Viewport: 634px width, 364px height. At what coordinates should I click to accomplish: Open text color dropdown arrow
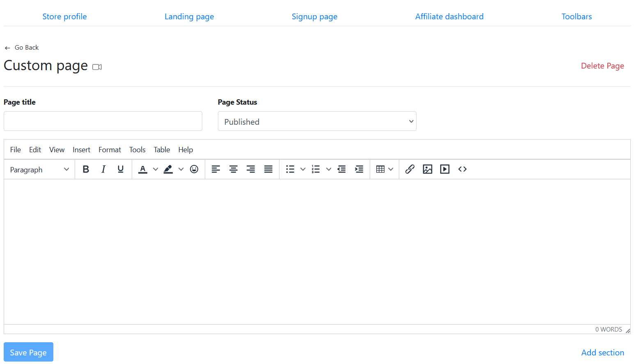[156, 169]
